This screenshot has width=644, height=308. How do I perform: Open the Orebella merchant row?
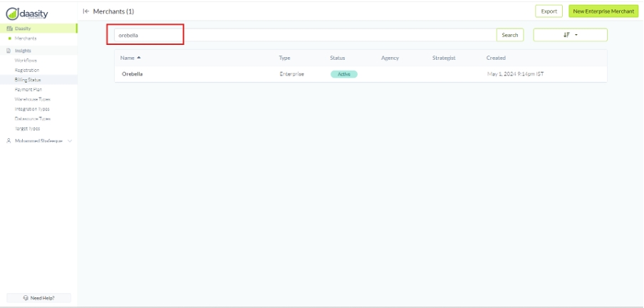(x=133, y=74)
